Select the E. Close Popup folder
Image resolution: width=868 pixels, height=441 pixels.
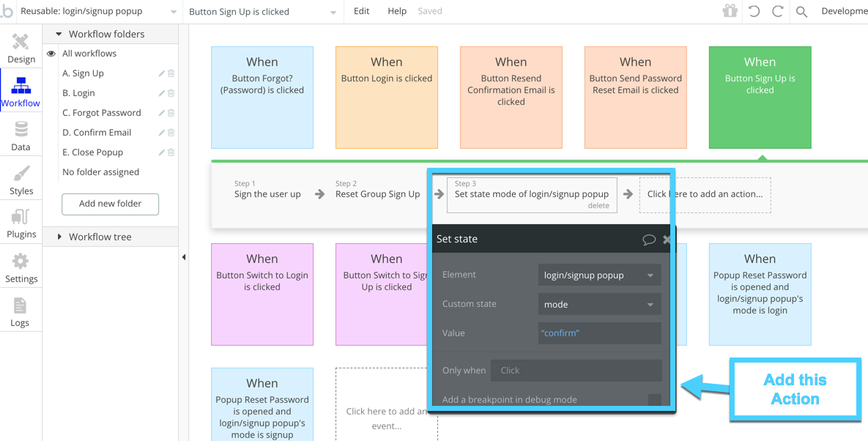(92, 152)
